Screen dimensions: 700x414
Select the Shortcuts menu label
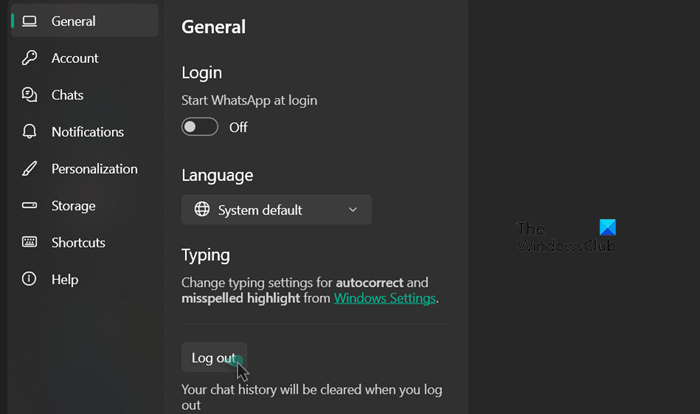coord(79,243)
